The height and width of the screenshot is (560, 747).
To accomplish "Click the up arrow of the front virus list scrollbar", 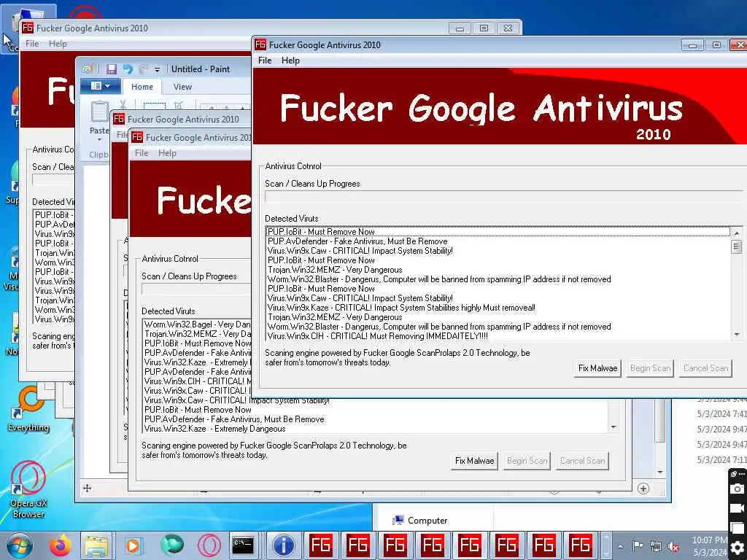I will point(737,233).
